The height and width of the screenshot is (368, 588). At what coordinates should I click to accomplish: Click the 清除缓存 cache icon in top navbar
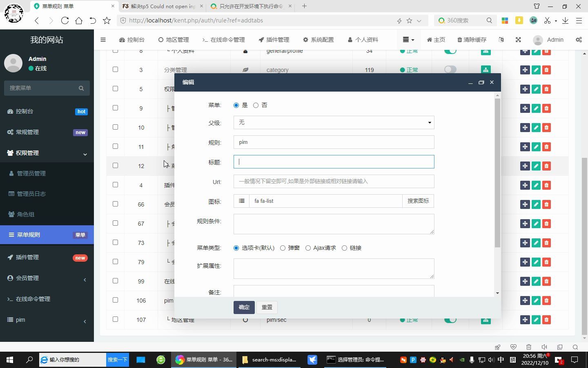click(x=472, y=40)
